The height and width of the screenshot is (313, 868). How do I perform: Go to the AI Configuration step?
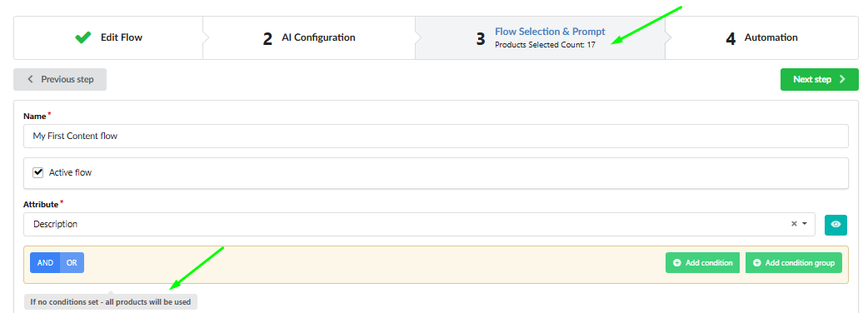309,37
